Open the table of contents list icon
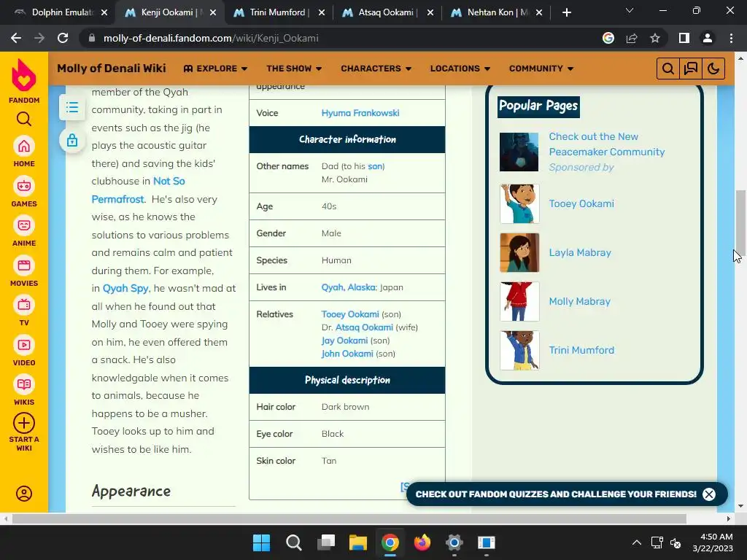This screenshot has height=560, width=747. (72, 107)
